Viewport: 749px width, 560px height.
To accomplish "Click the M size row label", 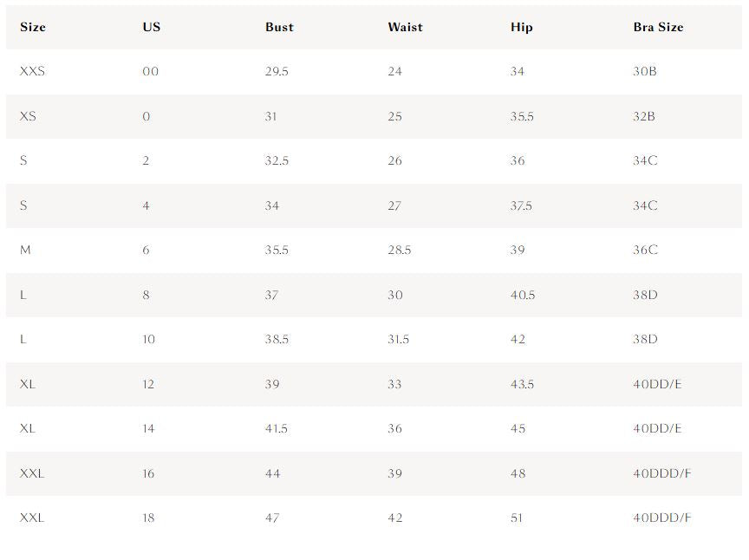I will 25,250.
